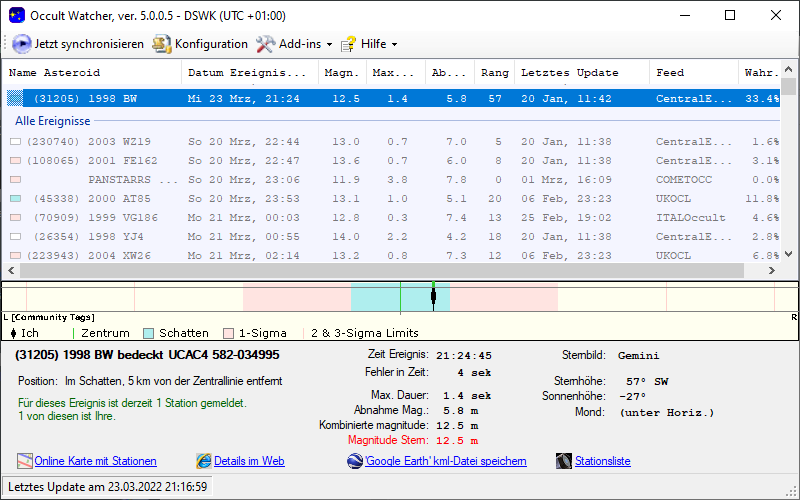Sort list by Datum Ereignis column header
Viewport: 800px width, 500px height.
(x=248, y=73)
